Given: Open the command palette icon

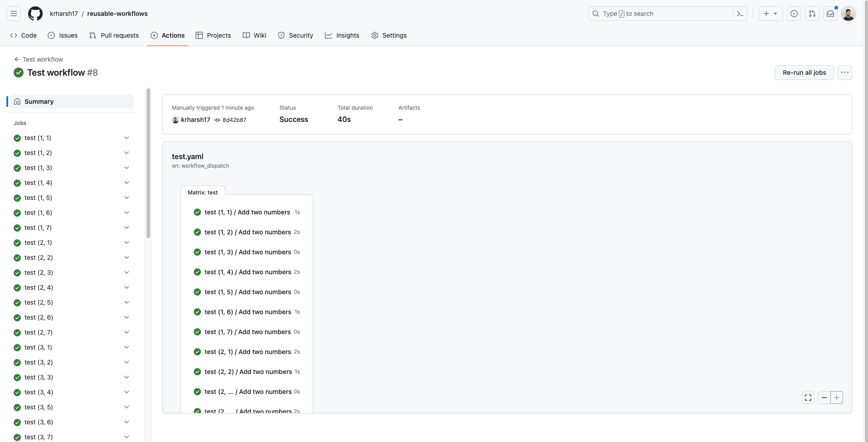Looking at the screenshot, I should coord(740,14).
